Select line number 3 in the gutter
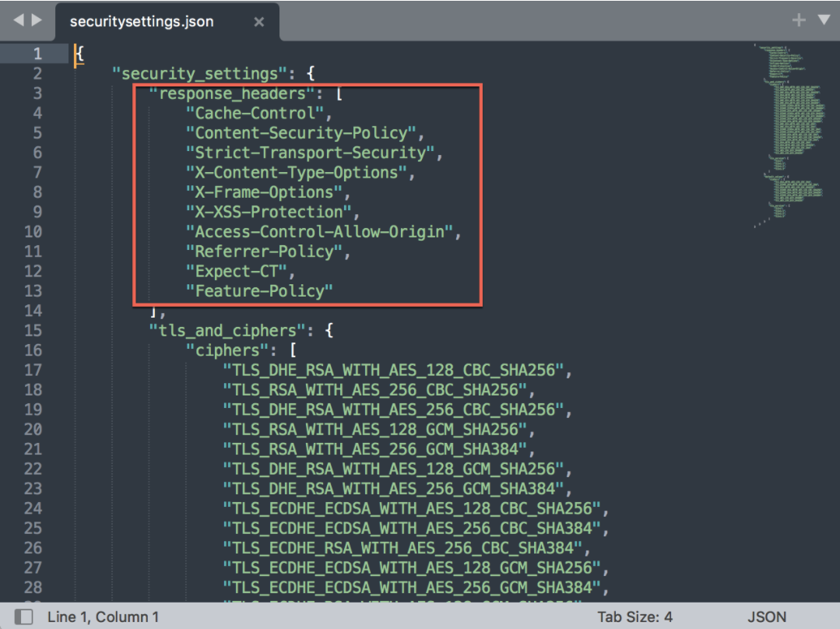Viewport: 840px width, 629px height. point(36,93)
